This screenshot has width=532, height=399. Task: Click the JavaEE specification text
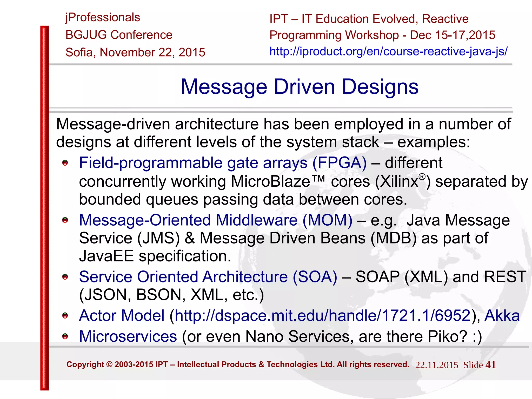click(155, 256)
